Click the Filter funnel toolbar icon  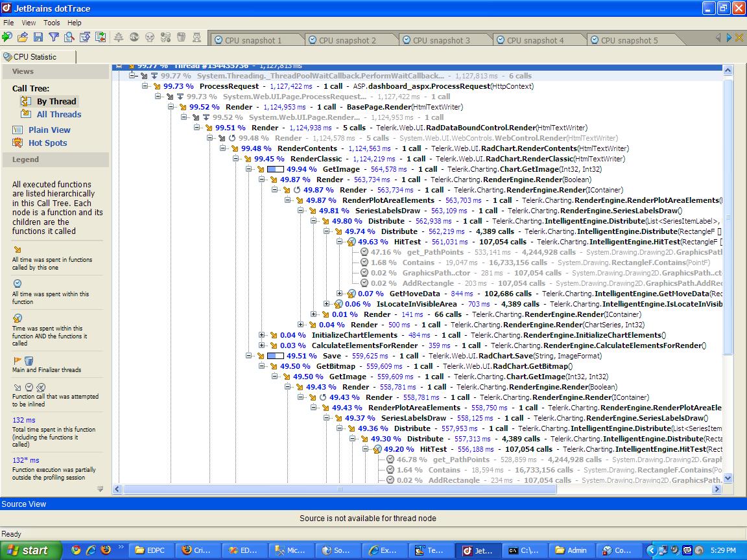(x=54, y=37)
